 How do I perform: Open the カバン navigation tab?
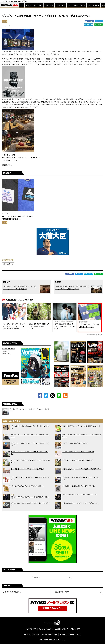tap(28, 5)
